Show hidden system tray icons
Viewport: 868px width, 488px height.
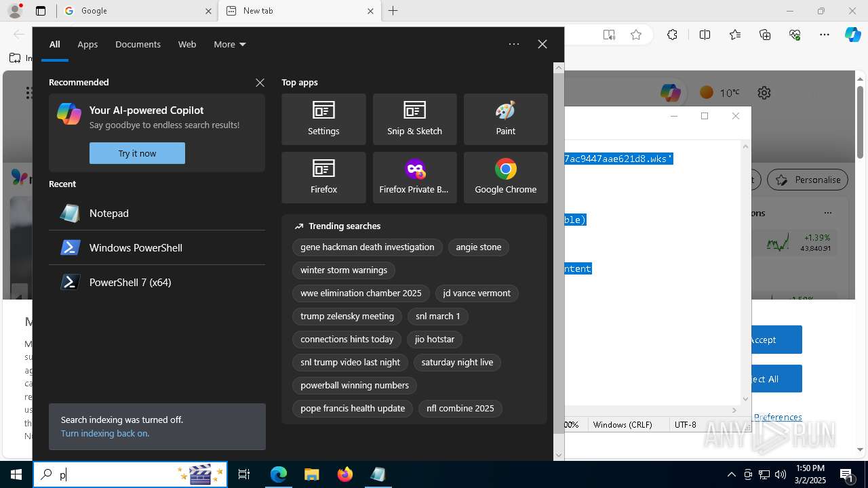731,474
